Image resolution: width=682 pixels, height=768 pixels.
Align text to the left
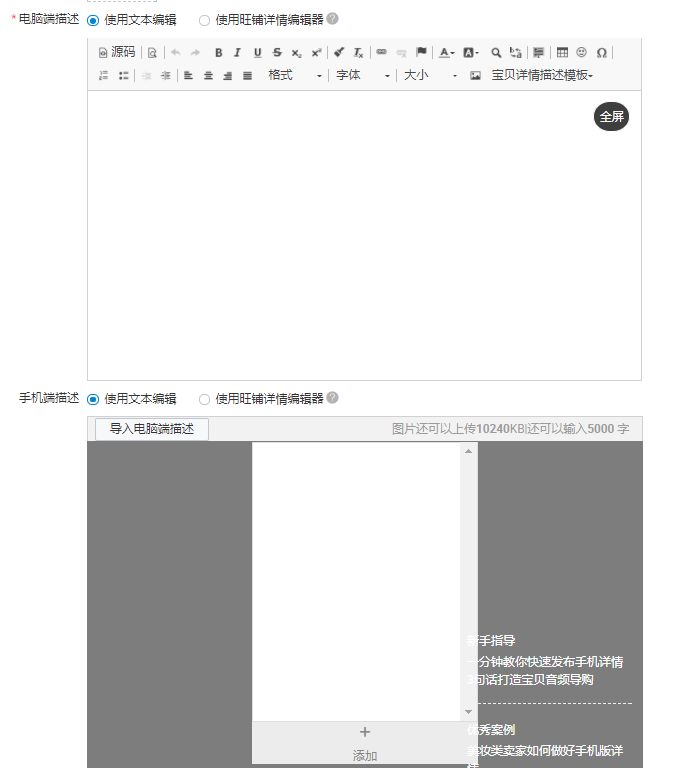(x=188, y=75)
